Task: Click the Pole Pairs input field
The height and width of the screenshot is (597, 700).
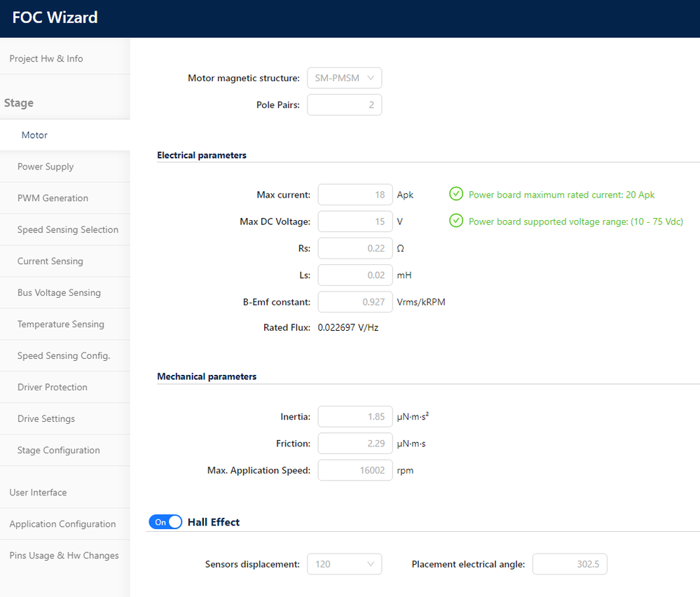Action: (344, 105)
